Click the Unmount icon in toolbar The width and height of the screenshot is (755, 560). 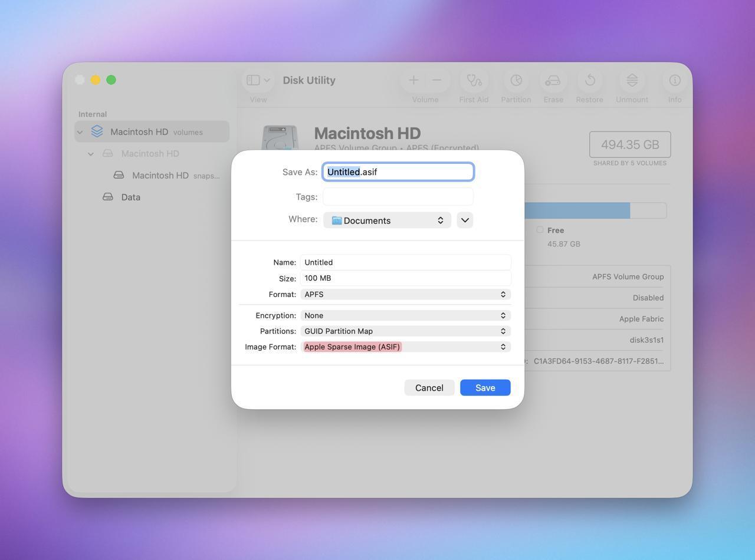(x=632, y=80)
